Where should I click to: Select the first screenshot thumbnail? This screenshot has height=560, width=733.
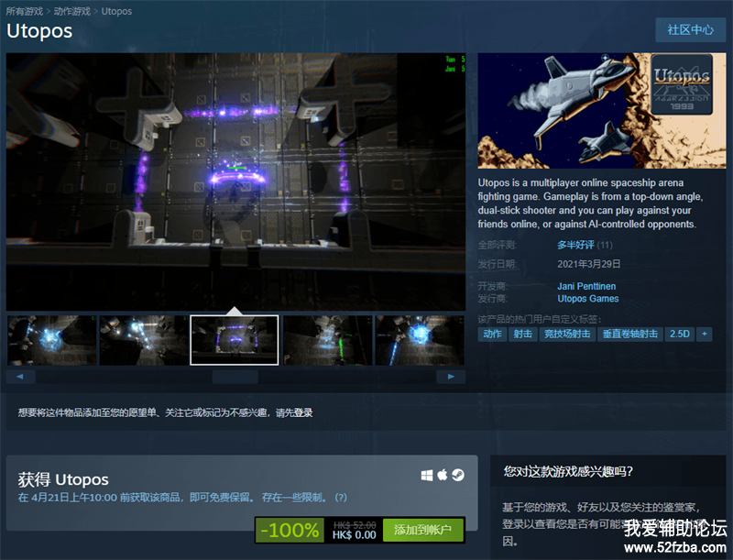coord(52,340)
